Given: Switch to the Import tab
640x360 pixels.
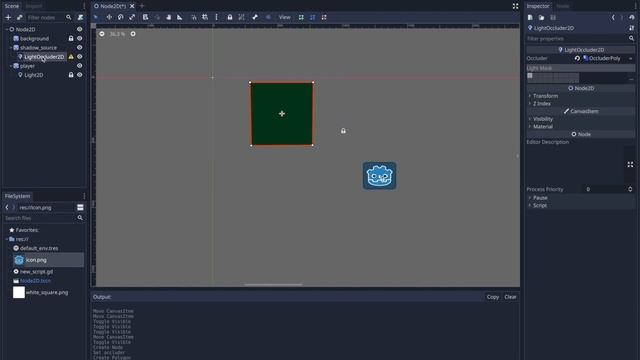Looking at the screenshot, I should tap(34, 6).
